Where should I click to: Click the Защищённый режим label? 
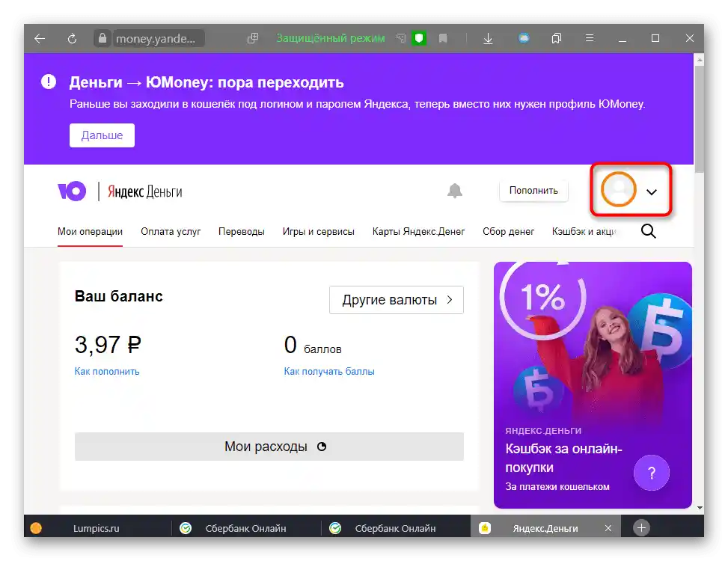[x=331, y=38]
